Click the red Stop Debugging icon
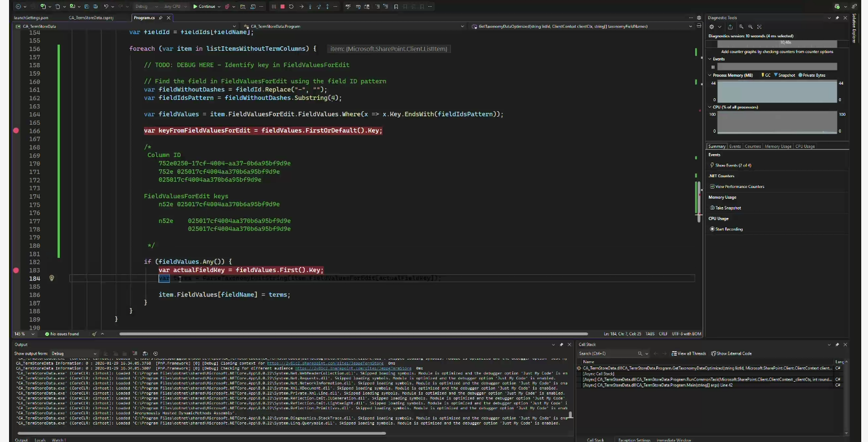The height and width of the screenshot is (442, 868). pyautogui.click(x=282, y=7)
